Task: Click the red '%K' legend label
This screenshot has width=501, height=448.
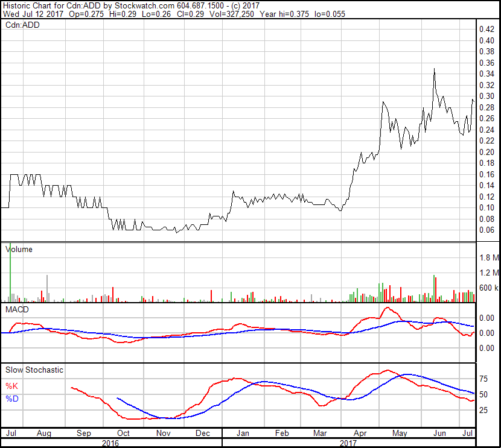Action: (x=12, y=386)
